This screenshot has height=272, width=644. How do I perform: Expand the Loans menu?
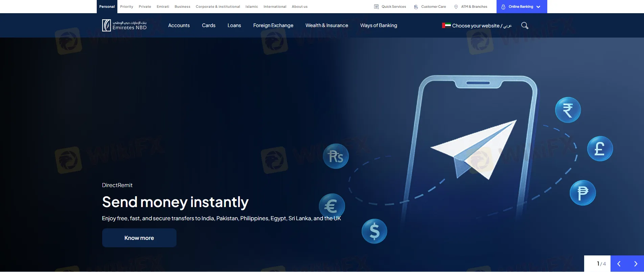click(x=234, y=26)
